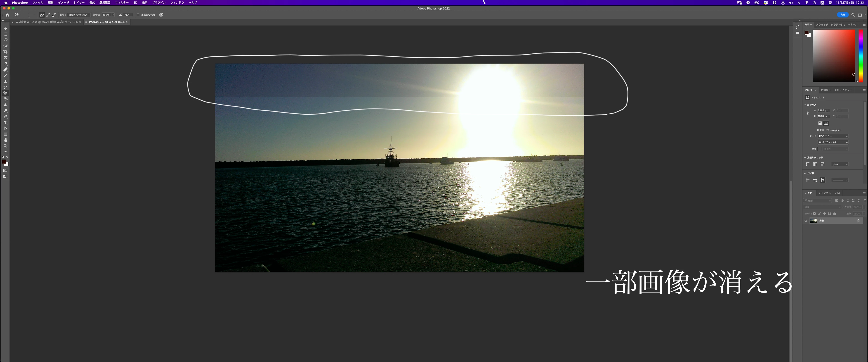Select the Crop tool in toolbar
Image resolution: width=868 pixels, height=362 pixels.
point(5,52)
